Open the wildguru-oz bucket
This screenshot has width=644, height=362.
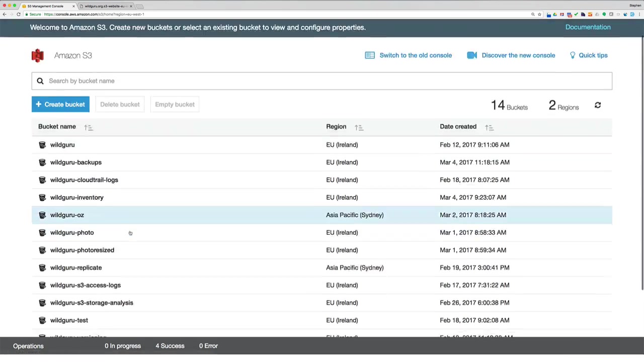click(x=67, y=215)
